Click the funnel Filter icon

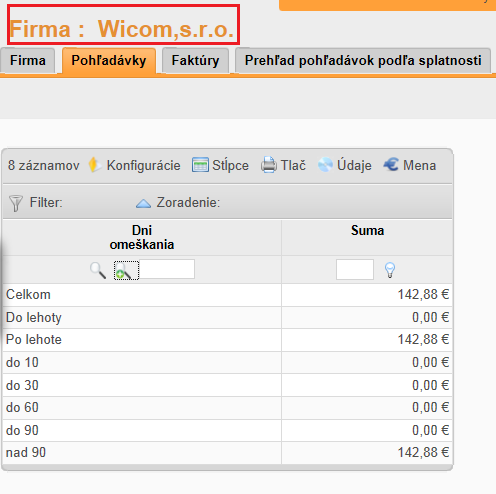coord(16,203)
